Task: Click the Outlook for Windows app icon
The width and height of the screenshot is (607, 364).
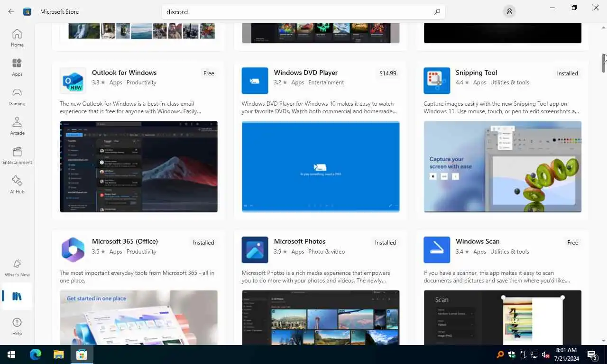Action: (x=73, y=81)
